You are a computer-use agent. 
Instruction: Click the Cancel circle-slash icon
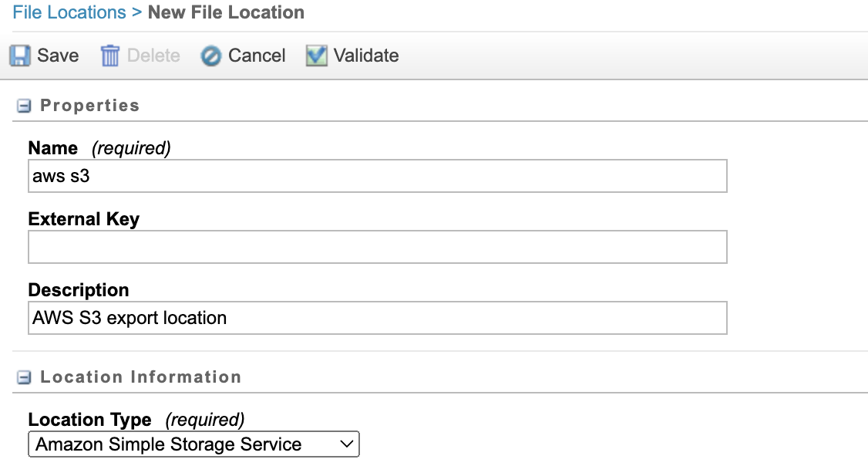211,56
